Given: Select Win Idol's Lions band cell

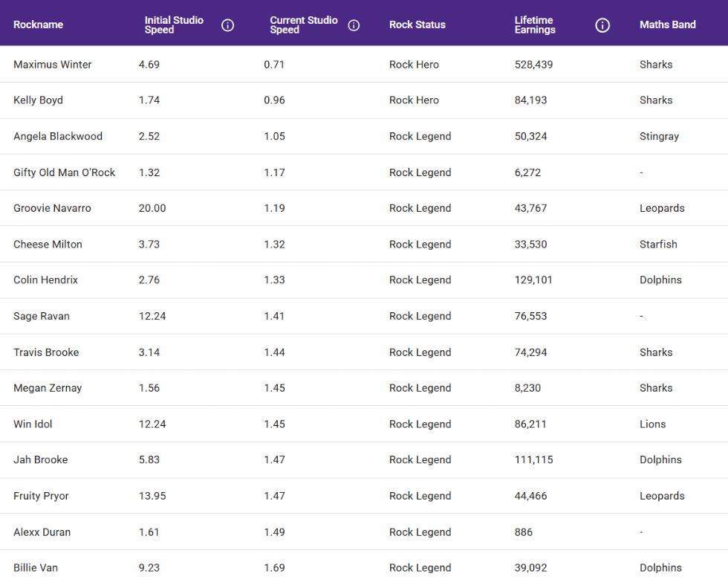Looking at the screenshot, I should 652,424.
